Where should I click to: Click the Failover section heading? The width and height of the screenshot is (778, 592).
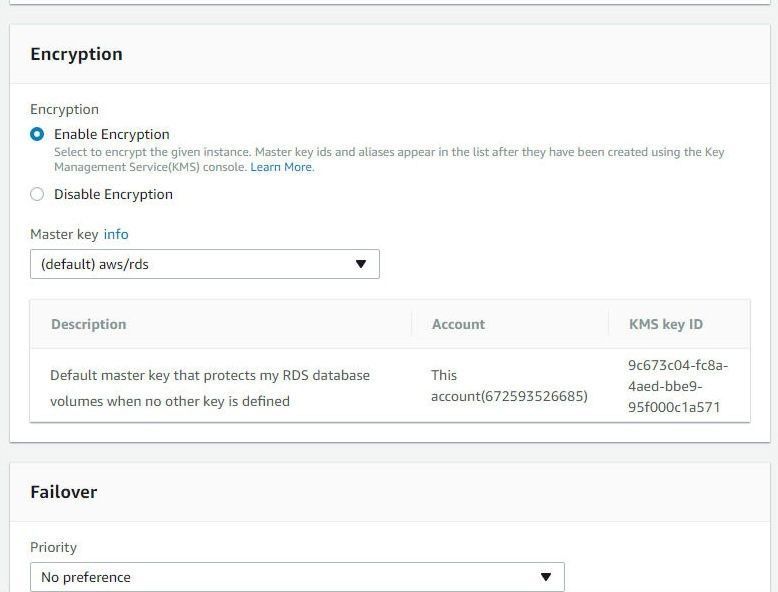pyautogui.click(x=64, y=492)
